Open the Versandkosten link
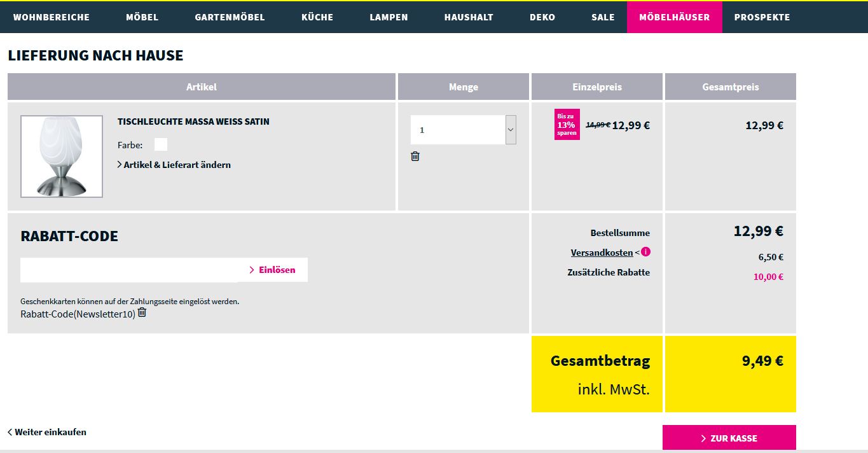 (x=602, y=253)
